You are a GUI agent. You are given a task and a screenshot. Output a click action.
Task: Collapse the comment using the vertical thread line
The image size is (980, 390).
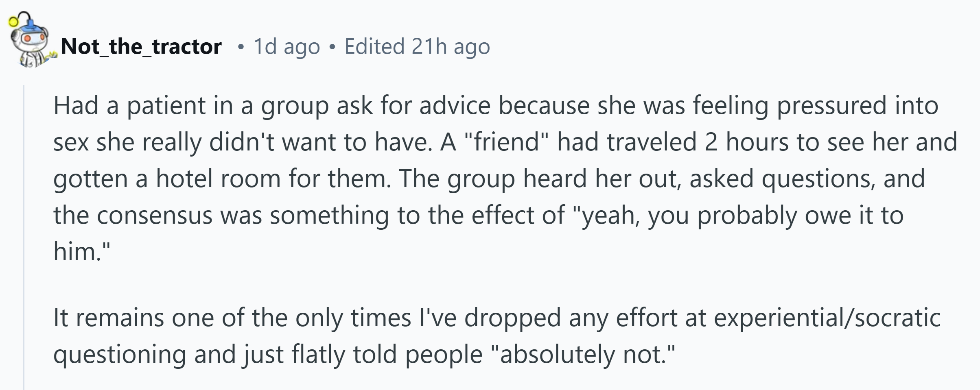24,237
